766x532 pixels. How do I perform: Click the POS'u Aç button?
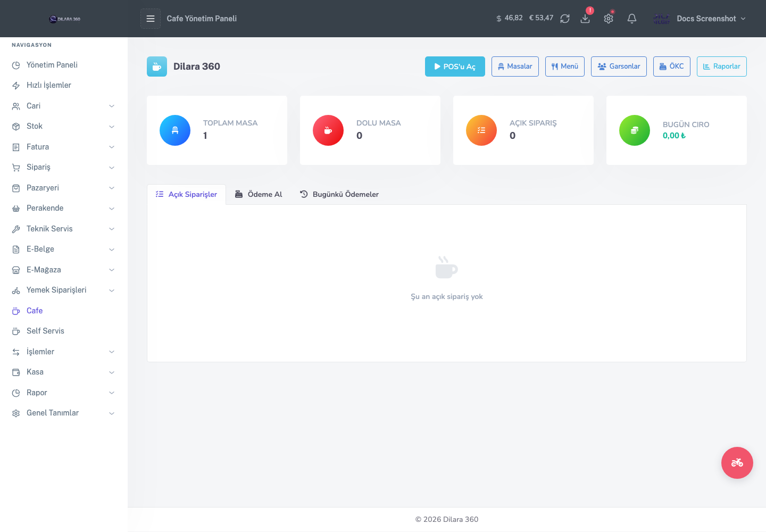455,66
